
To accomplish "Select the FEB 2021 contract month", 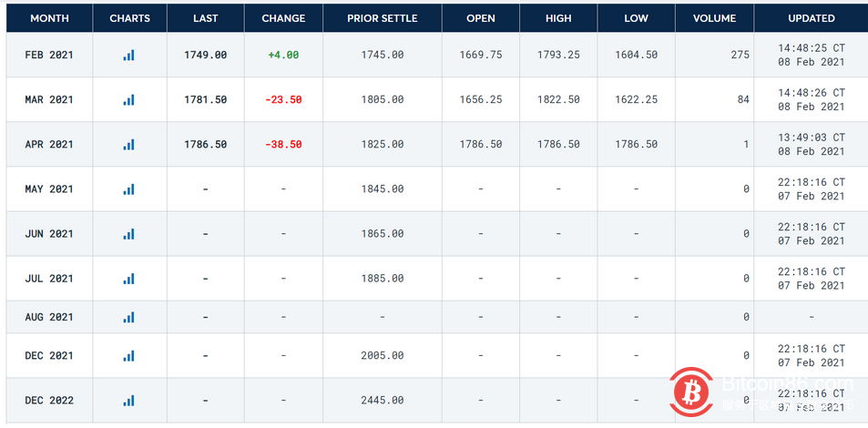I will click(49, 55).
